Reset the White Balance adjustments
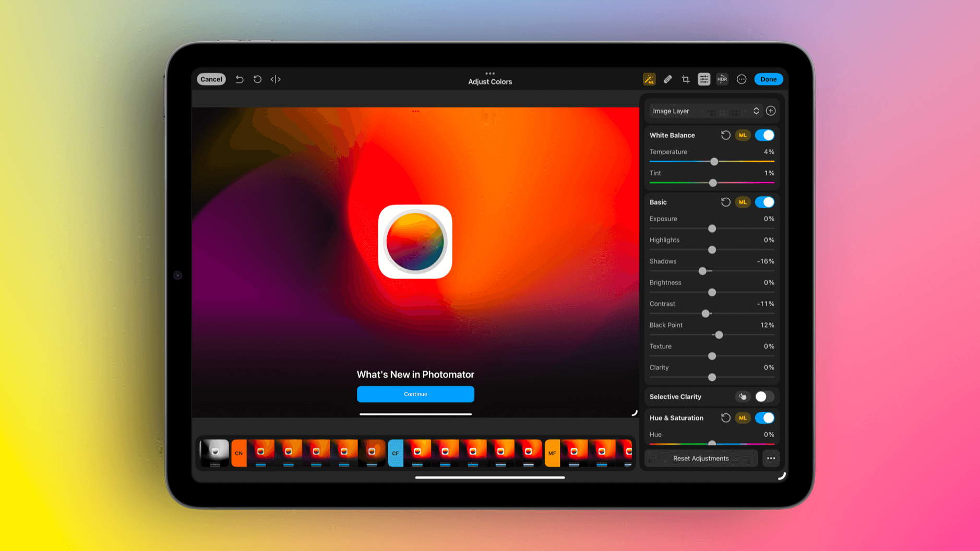 click(725, 135)
